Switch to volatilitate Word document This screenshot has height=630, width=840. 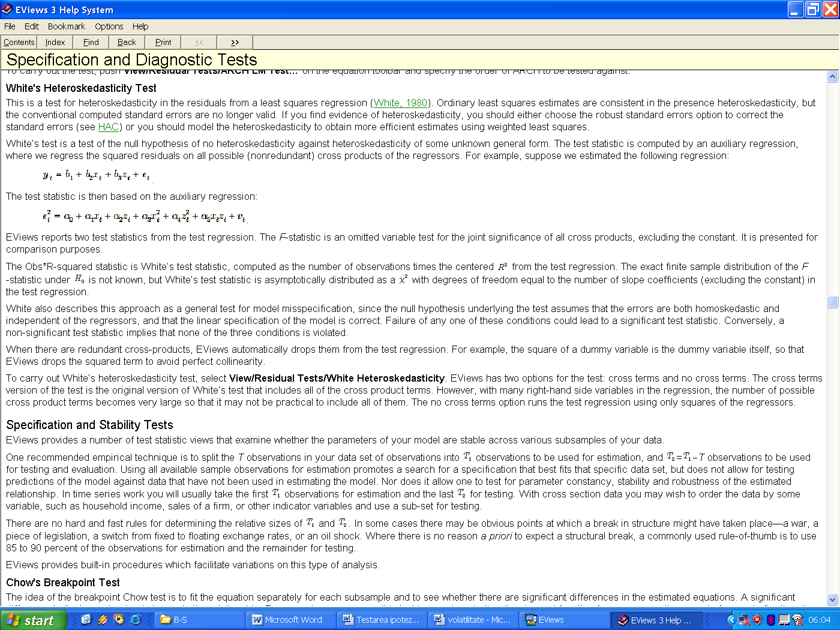click(x=473, y=620)
